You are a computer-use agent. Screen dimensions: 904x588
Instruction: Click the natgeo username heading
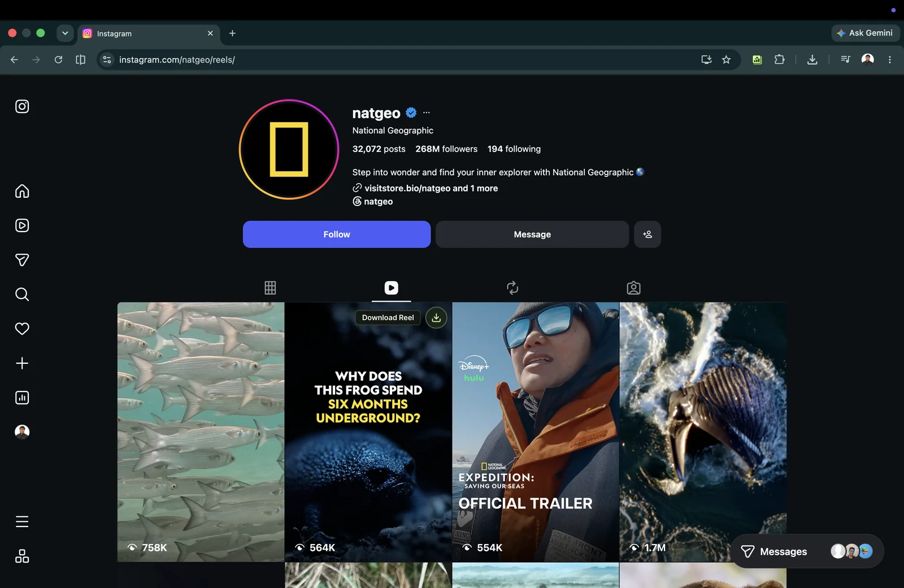coord(376,113)
